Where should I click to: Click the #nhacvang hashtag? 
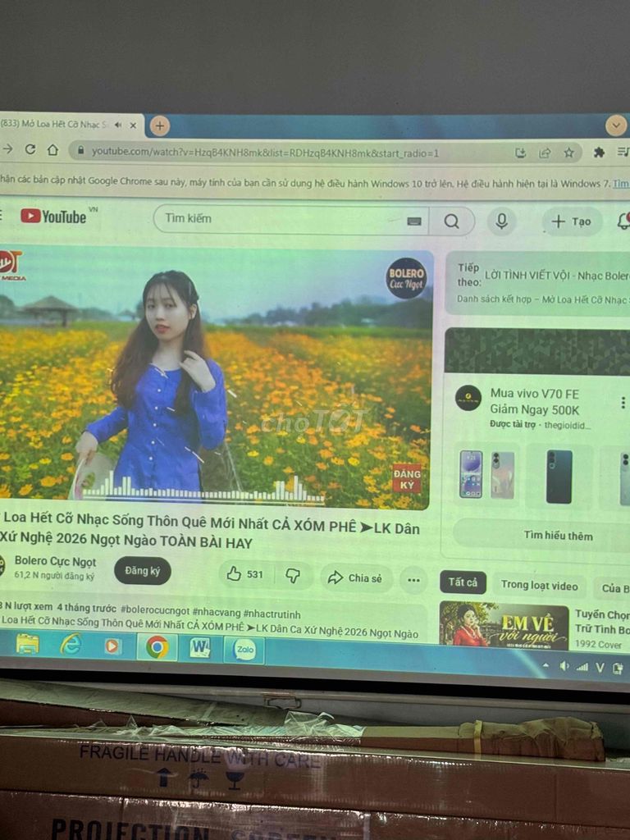[217, 612]
